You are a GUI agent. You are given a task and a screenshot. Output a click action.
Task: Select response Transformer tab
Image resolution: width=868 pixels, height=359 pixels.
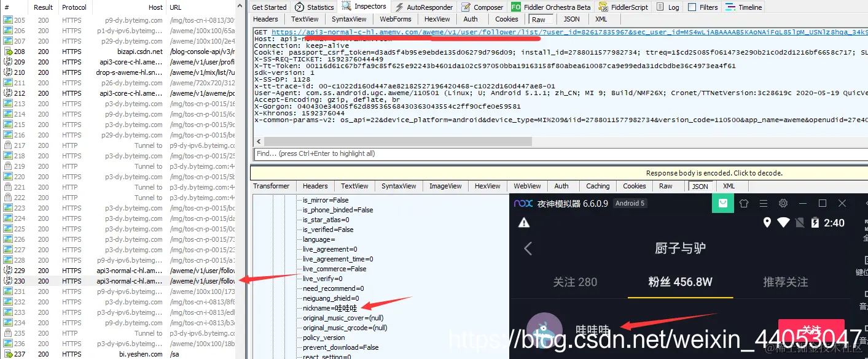tap(271, 186)
